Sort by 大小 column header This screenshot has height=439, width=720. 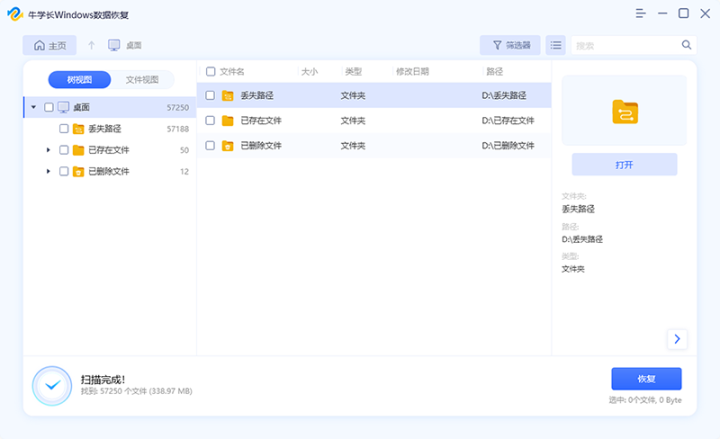[309, 71]
